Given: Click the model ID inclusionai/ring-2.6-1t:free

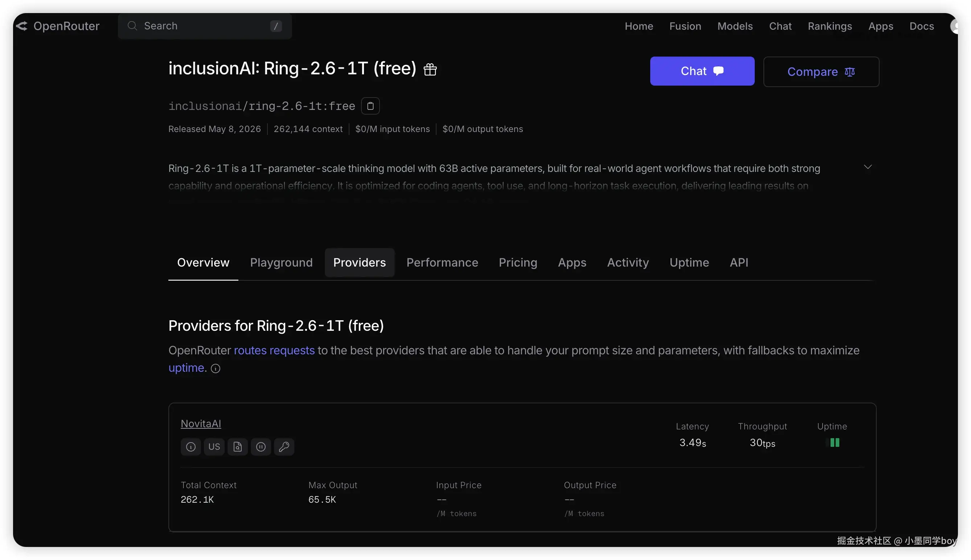Looking at the screenshot, I should (x=262, y=106).
